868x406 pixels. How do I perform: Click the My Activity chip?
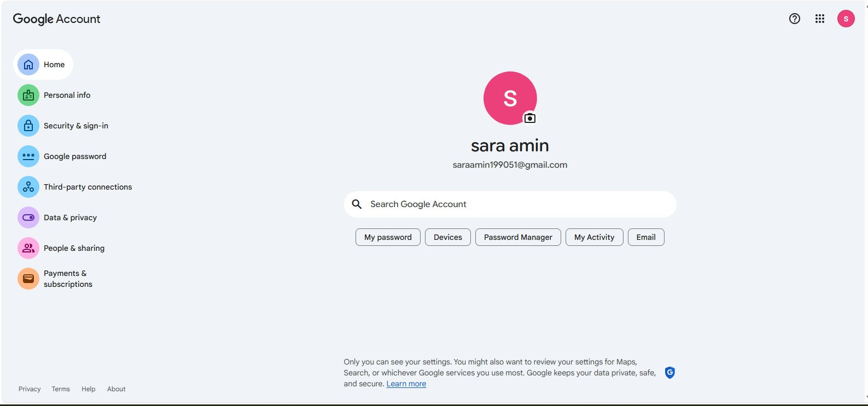point(595,237)
